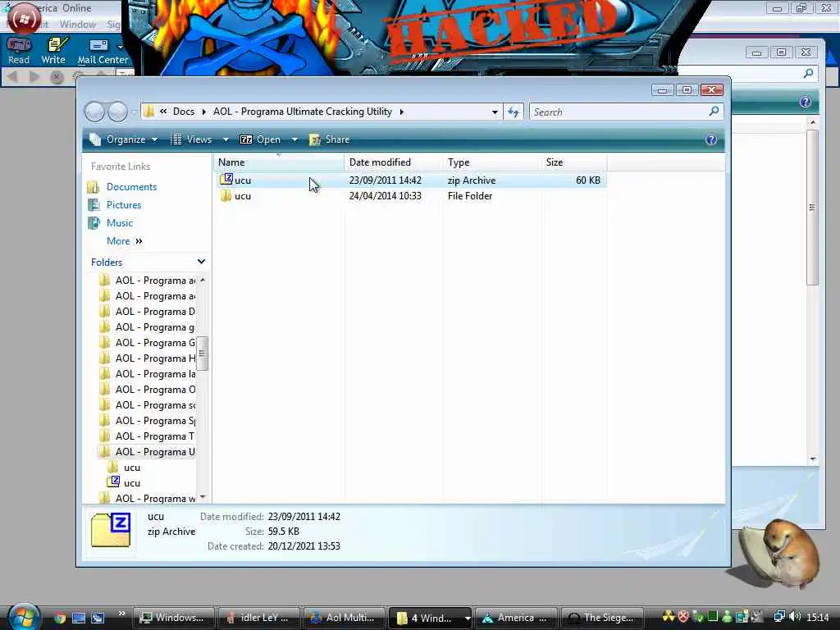Open Mail Center in AOL toolbar
Screen dimensions: 840x630
tap(103, 52)
